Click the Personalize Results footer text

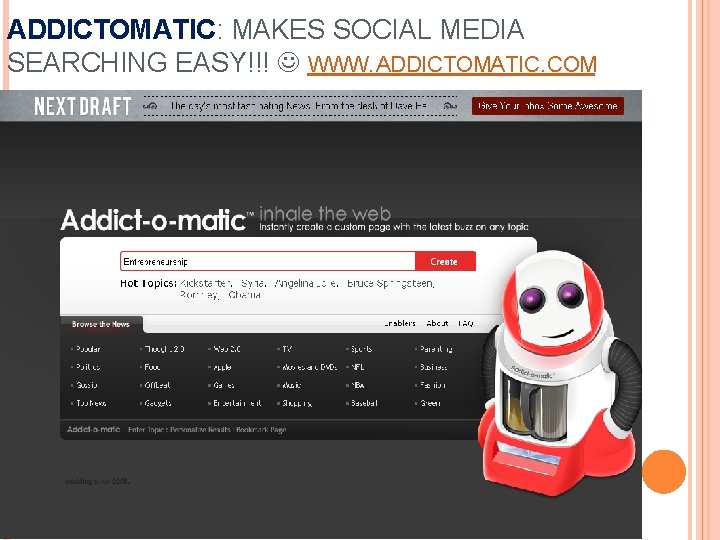click(x=200, y=430)
